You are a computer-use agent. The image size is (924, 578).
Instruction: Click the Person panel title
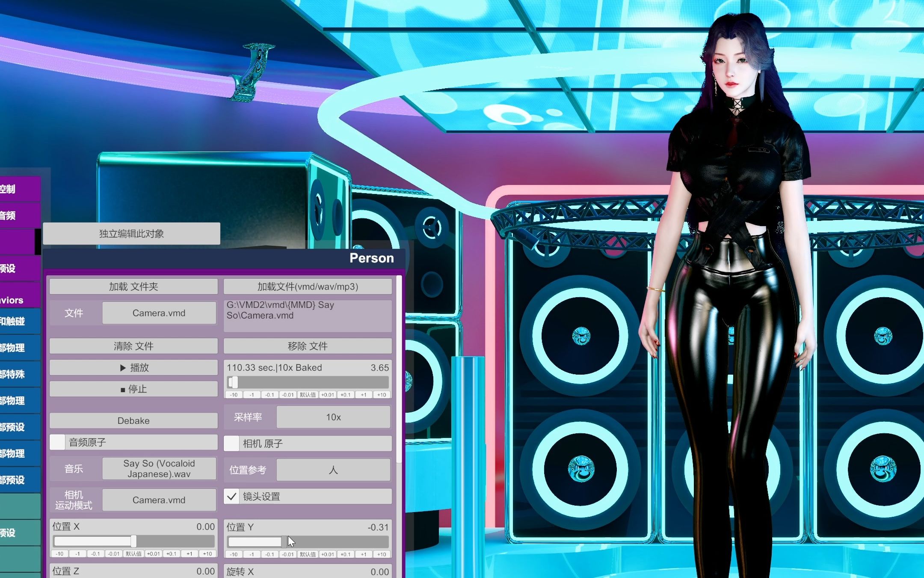(371, 258)
